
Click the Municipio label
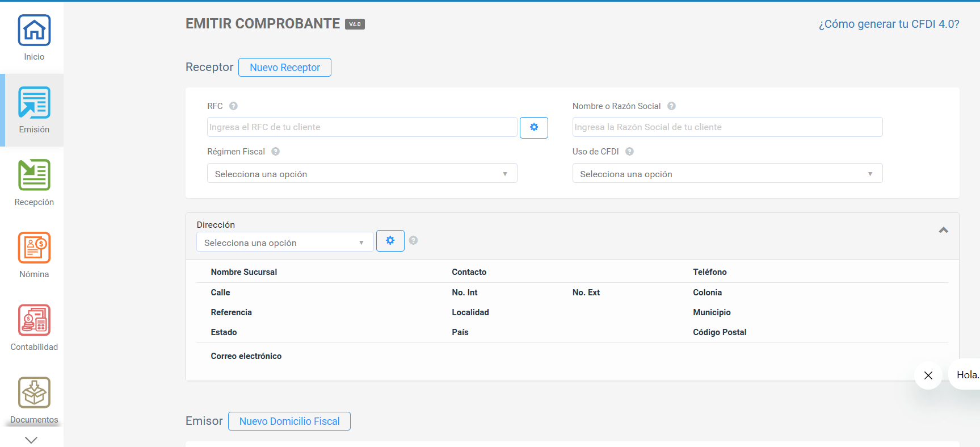(x=712, y=312)
